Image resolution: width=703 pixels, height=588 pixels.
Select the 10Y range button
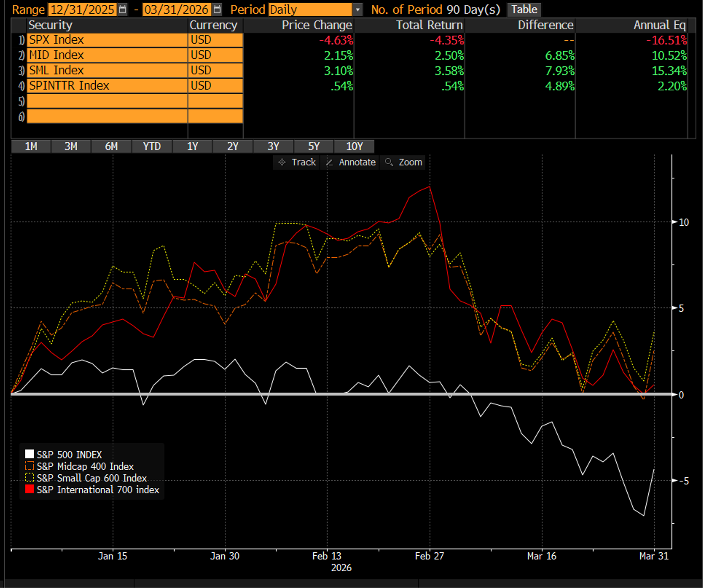(x=354, y=146)
